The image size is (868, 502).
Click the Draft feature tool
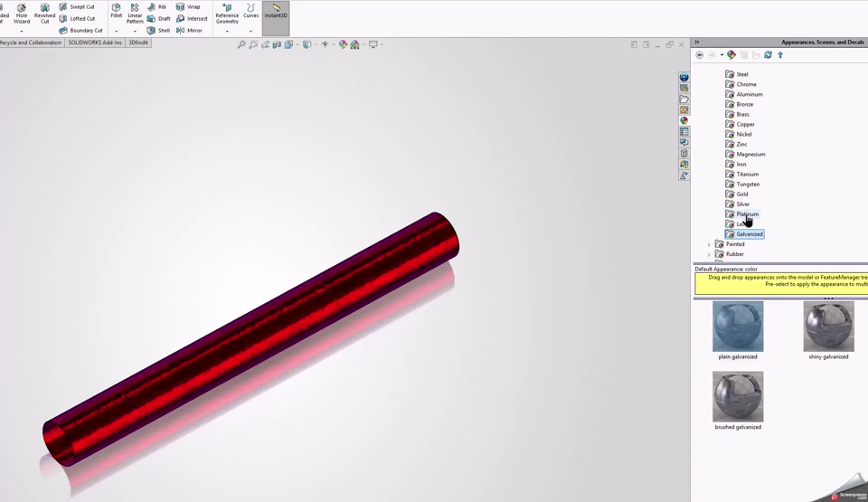(158, 18)
